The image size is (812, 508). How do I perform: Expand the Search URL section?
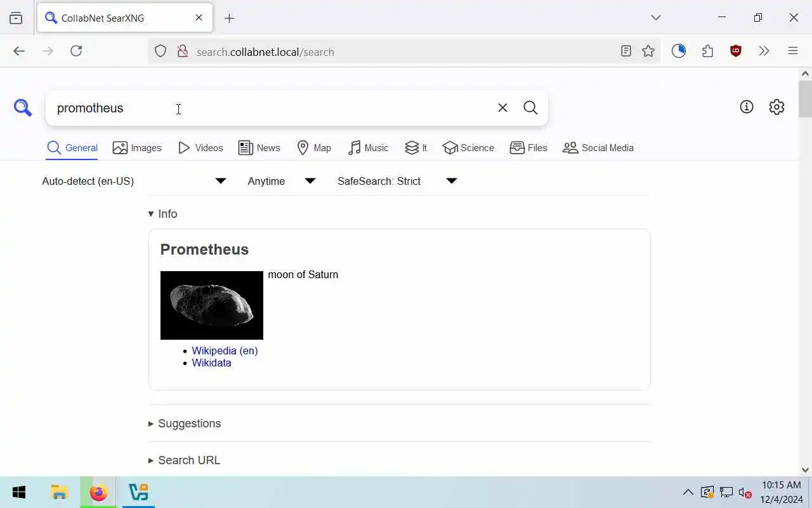(x=184, y=460)
